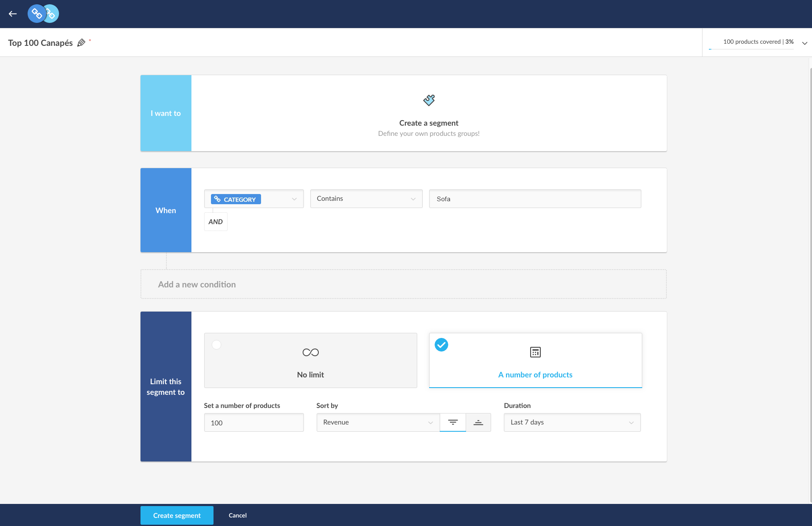Open the Last 7 days duration dropdown
812x526 pixels.
[x=572, y=422]
